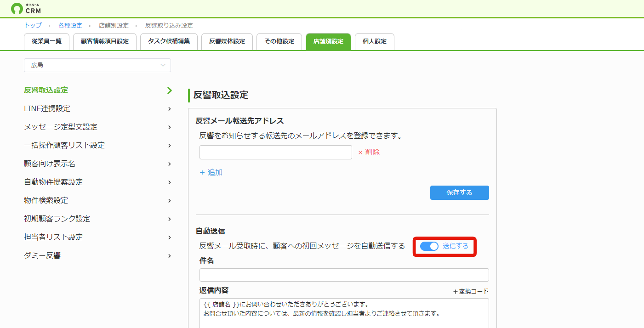
Task: Switch to the 従業員一覧 tab
Action: coord(46,41)
